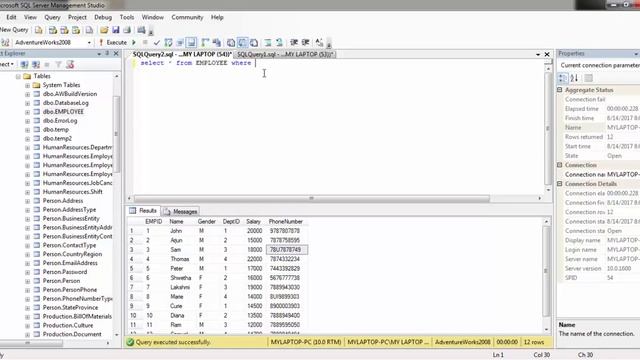Expand the dbo.EMPLOYEE table node
This screenshot has width=640, height=360.
tap(27, 112)
